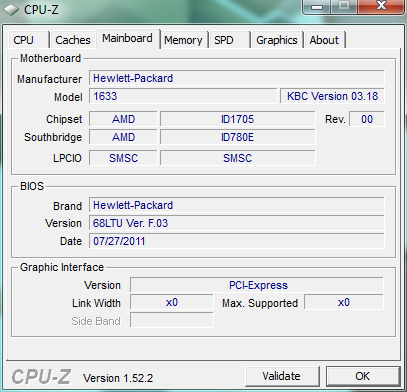Click the Southbridge label

click(x=53, y=137)
